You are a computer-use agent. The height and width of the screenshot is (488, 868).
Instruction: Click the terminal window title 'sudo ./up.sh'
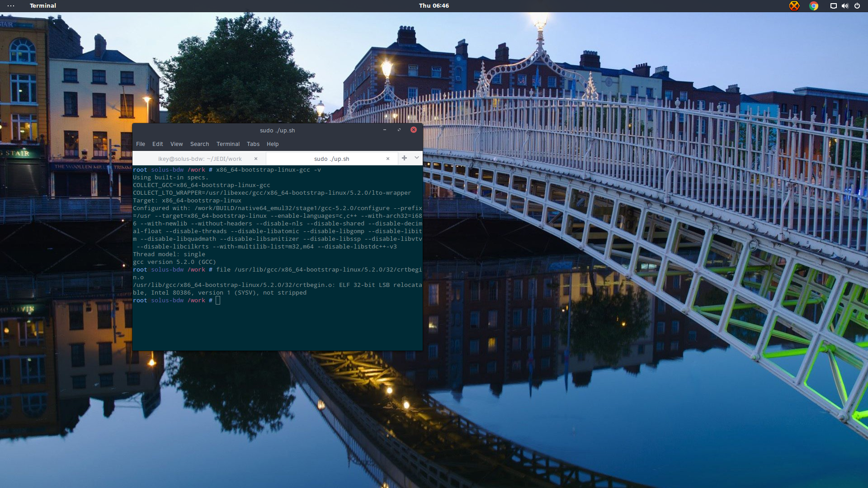(278, 131)
